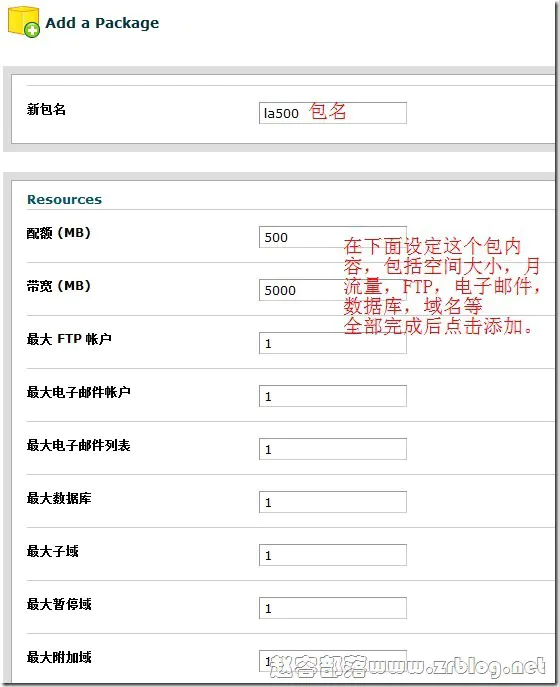Focus the 最大暂停域 input field

[333, 608]
